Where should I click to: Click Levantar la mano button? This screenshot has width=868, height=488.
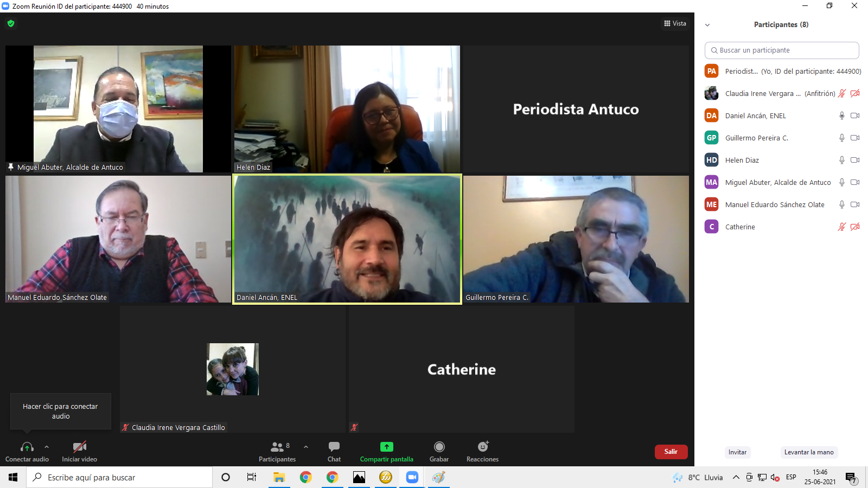click(x=809, y=452)
